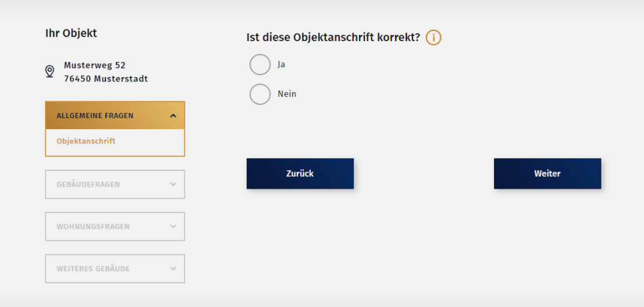Viewport: 644px width, 307px height.
Task: Click the location pin icon
Action: tap(50, 71)
